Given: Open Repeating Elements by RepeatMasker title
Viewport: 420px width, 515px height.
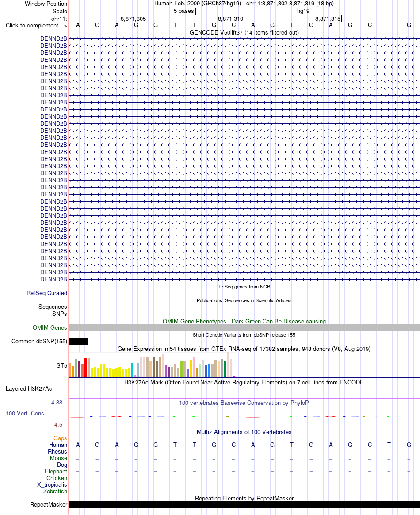Looking at the screenshot, I should tap(244, 498).
